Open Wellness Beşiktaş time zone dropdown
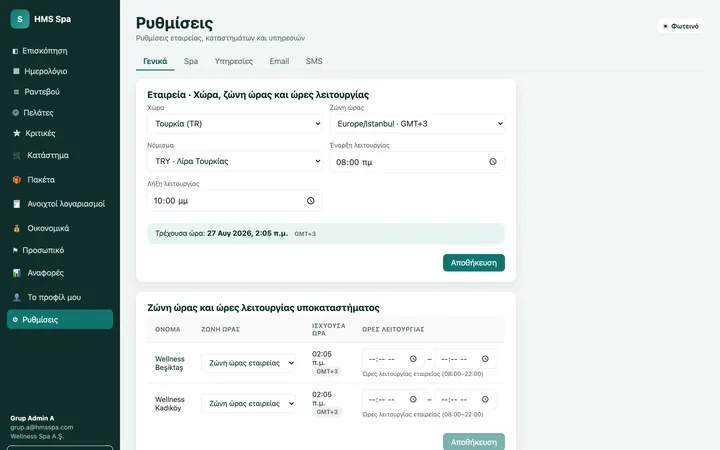Screen dimensions: 720x450 [248, 363]
